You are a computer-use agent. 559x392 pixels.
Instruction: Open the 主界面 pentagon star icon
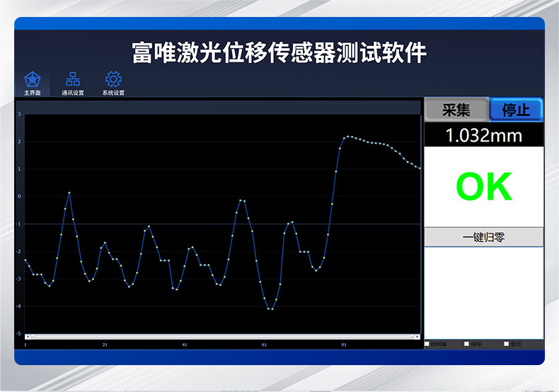coord(32,80)
